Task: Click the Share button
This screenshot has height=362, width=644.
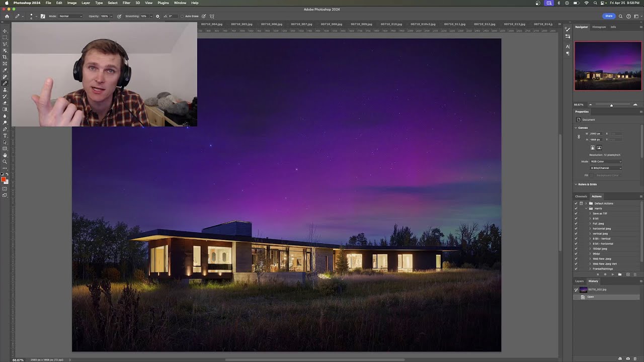Action: pos(609,16)
